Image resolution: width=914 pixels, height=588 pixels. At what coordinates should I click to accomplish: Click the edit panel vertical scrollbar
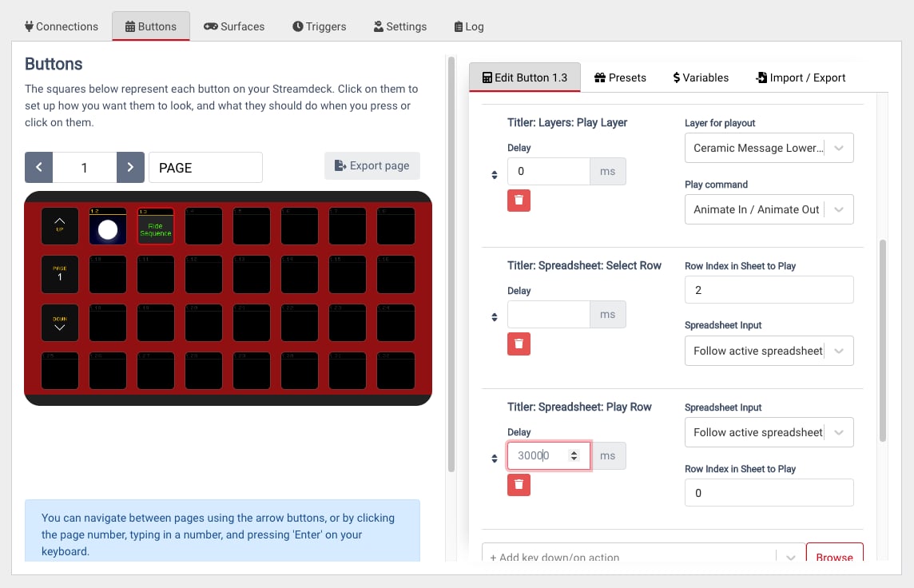pyautogui.click(x=883, y=341)
